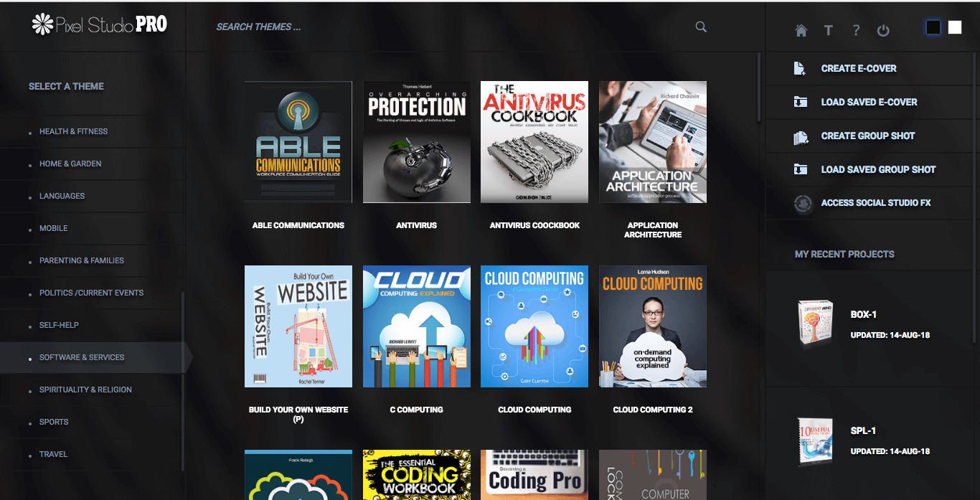Viewport: 980px width, 500px height.
Task: Click the SPL-1 project name
Action: coord(863,430)
